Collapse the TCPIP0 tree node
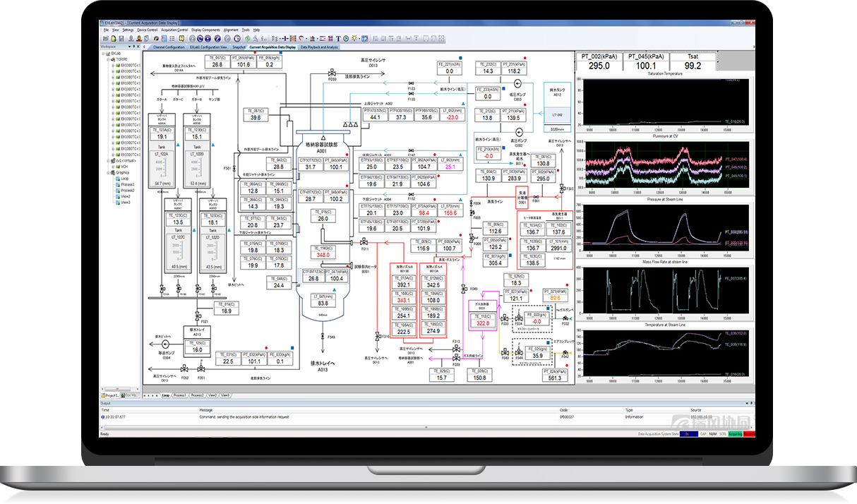 pyautogui.click(x=108, y=59)
